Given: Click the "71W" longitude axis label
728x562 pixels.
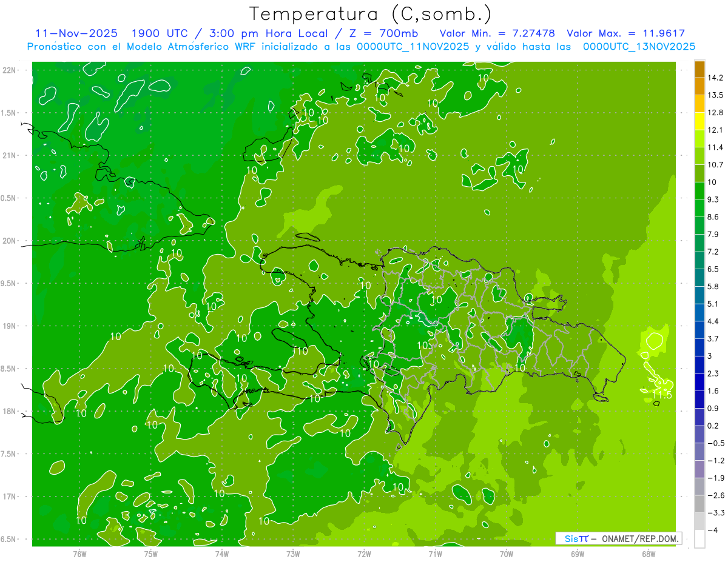Looking at the screenshot, I should tap(435, 554).
